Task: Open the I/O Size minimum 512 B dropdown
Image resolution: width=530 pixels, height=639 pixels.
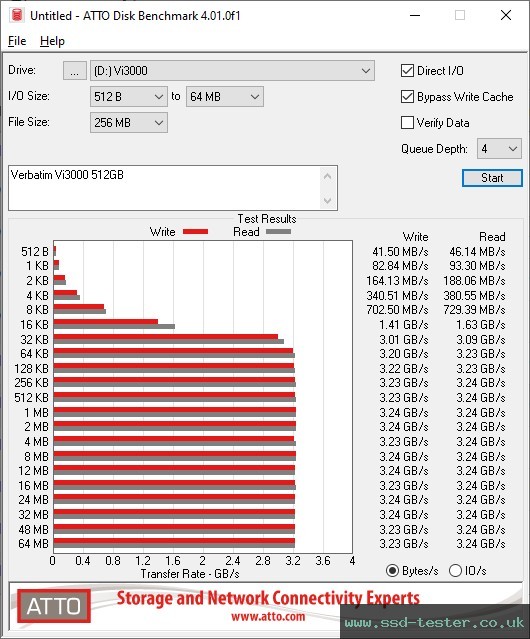Action: pyautogui.click(x=129, y=97)
